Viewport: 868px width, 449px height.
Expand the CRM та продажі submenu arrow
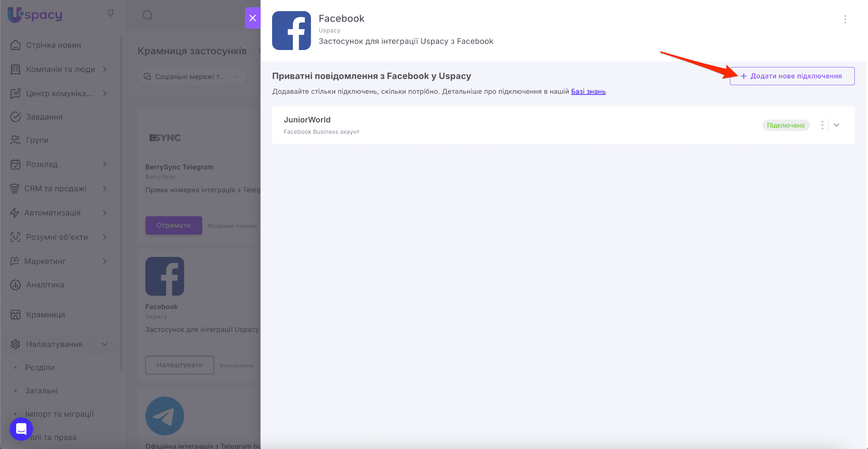point(105,188)
